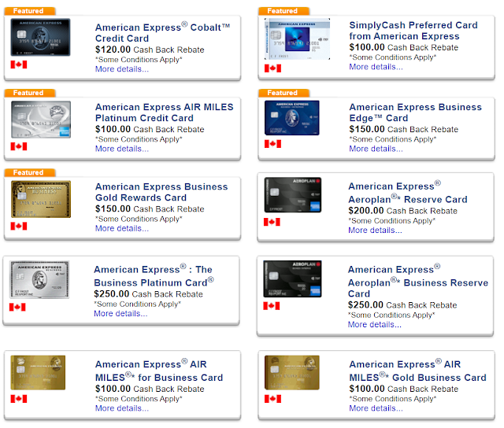Viewport: 504px width, 428px height.
Task: Open The Business Platinum Card title
Action: pyautogui.click(x=154, y=276)
